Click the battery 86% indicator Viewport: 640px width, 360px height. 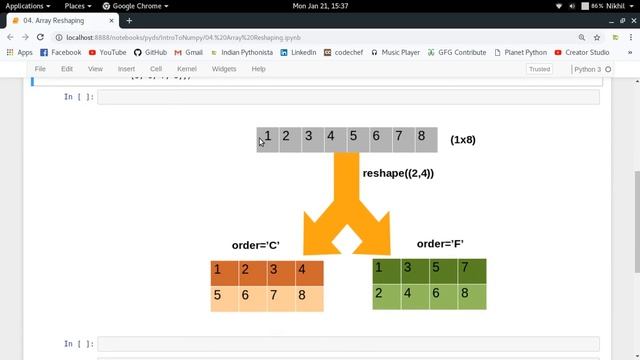point(592,6)
